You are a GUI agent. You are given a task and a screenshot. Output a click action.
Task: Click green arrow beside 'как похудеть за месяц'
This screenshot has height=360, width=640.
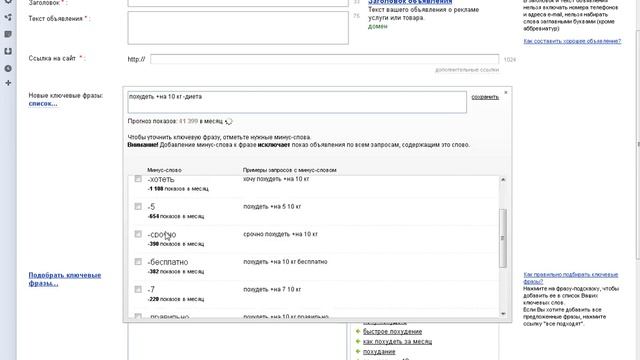tap(358, 342)
